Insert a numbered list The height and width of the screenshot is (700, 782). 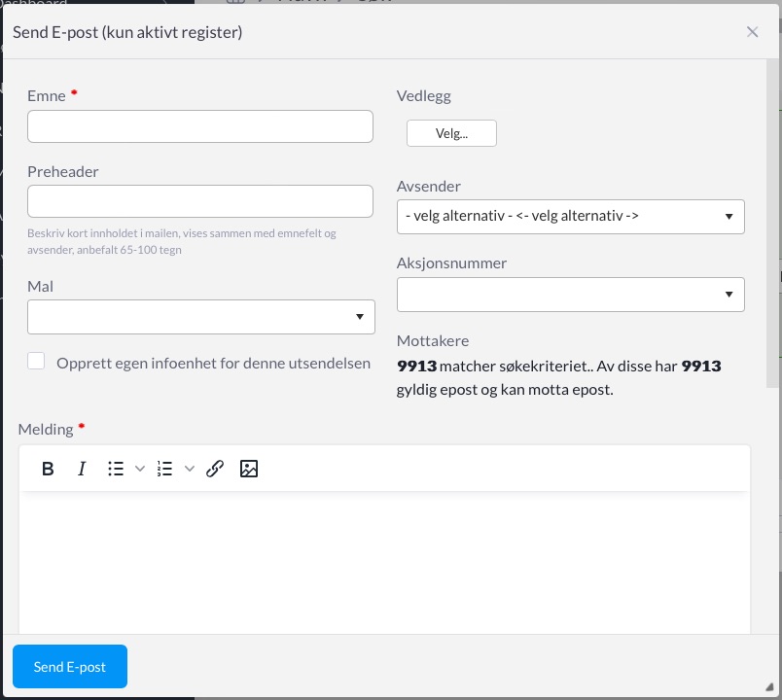coord(164,469)
